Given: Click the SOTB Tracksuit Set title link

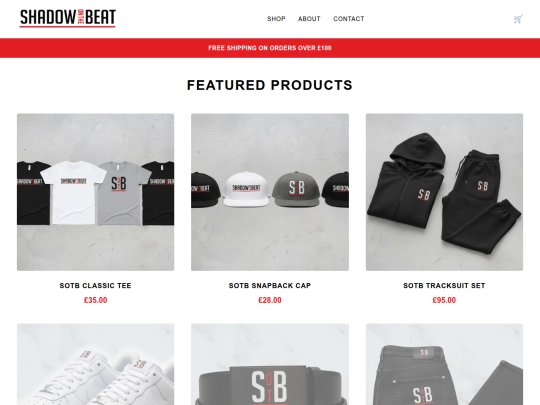Looking at the screenshot, I should [444, 285].
